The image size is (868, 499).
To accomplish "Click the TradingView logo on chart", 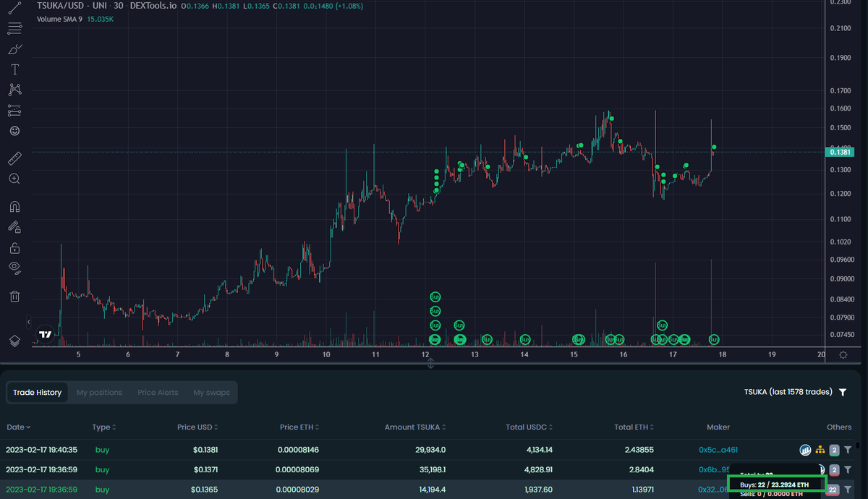I will [x=46, y=334].
